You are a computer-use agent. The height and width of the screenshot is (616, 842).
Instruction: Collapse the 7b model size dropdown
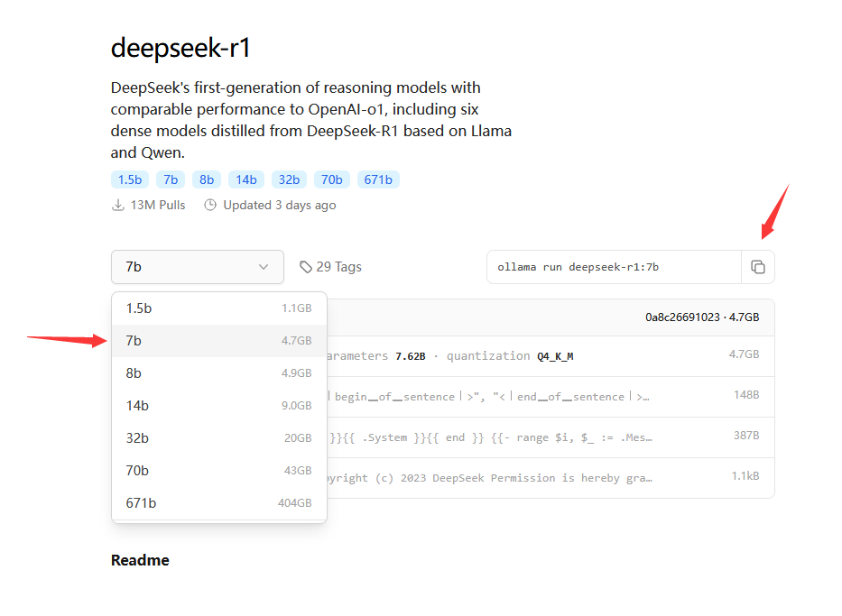click(x=197, y=267)
